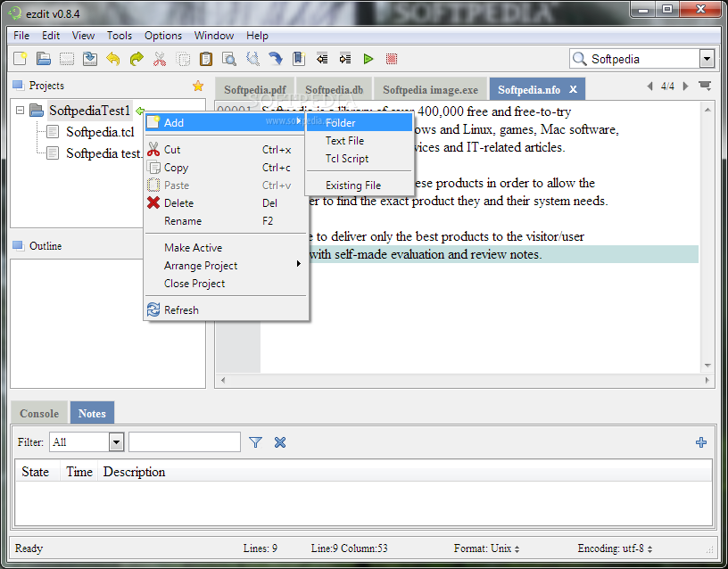
Task: Click the Save All toolbar icon
Action: [90, 59]
